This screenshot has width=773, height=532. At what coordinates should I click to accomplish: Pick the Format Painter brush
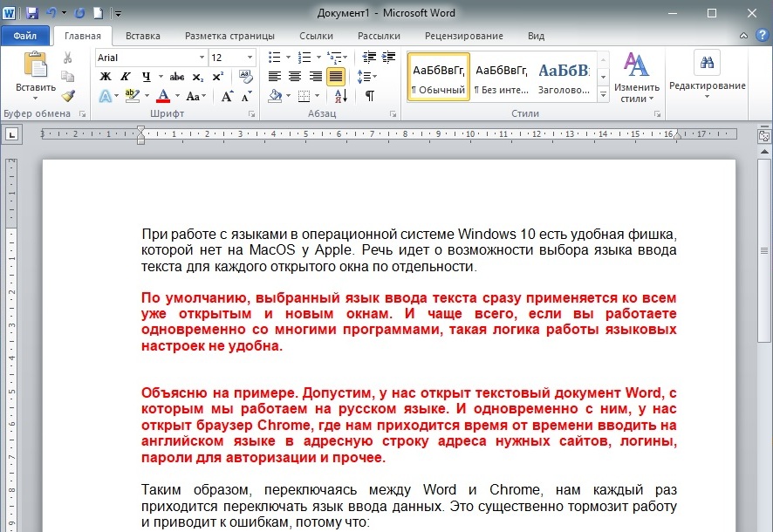67,95
